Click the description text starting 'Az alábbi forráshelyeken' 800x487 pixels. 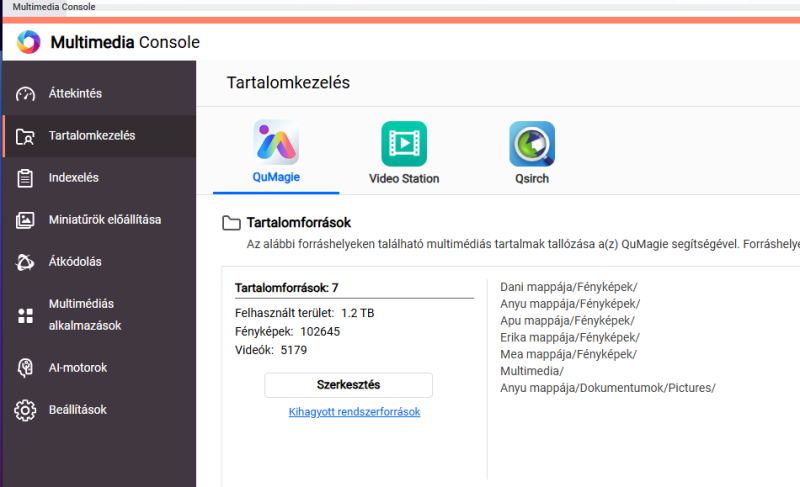pos(523,244)
